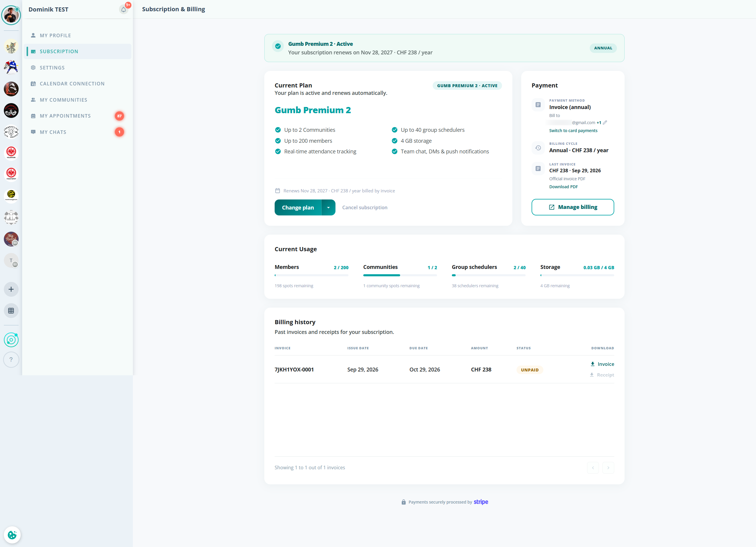
Task: Go to previous page of invoices
Action: [x=593, y=468]
